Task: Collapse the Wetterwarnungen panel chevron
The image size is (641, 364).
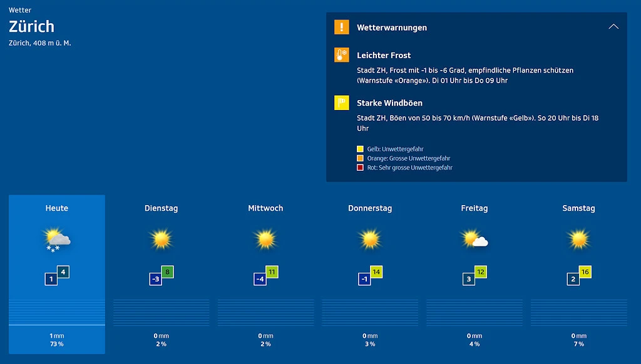Action: point(613,27)
